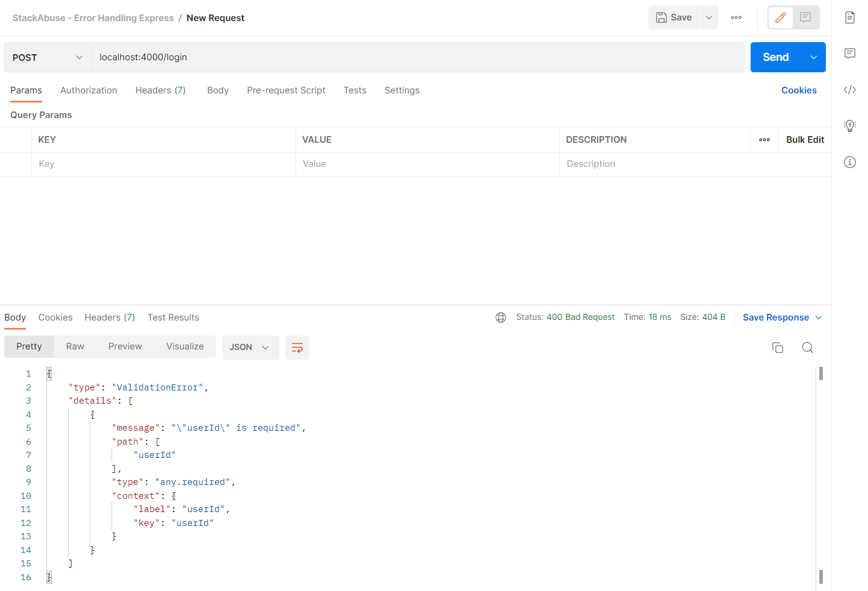Click the network globe icon near Status

501,317
